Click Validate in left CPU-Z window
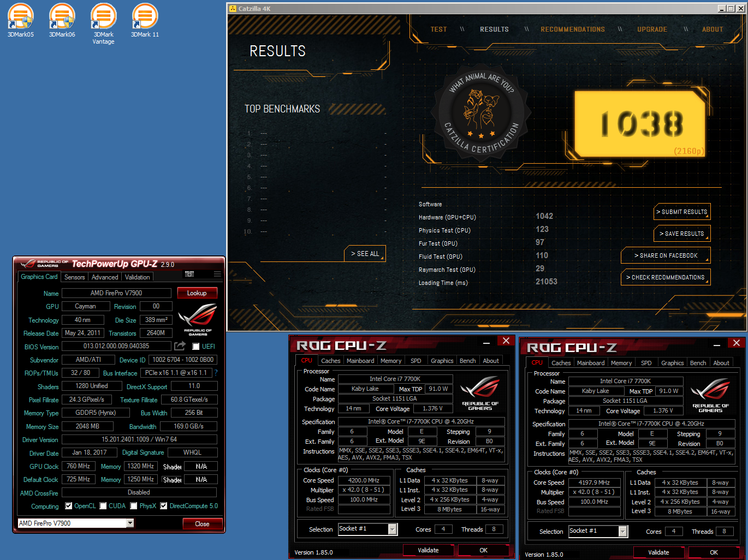Screen dimensions: 748x560 point(428,550)
